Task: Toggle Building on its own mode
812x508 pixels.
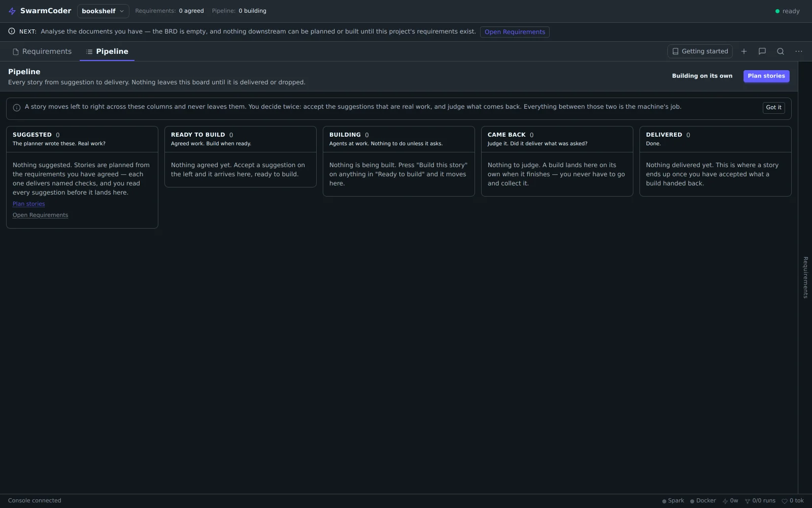Action: coord(702,76)
